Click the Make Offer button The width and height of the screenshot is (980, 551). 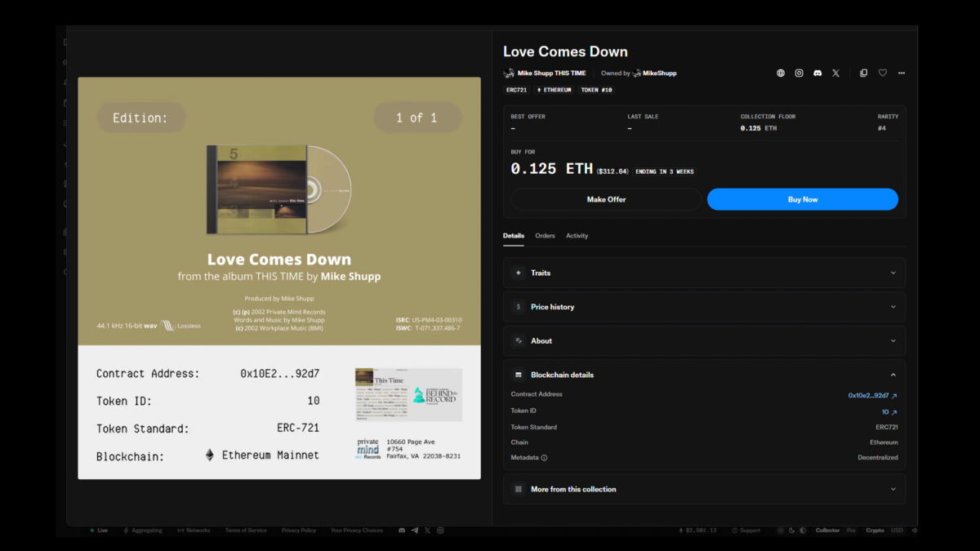click(x=606, y=199)
